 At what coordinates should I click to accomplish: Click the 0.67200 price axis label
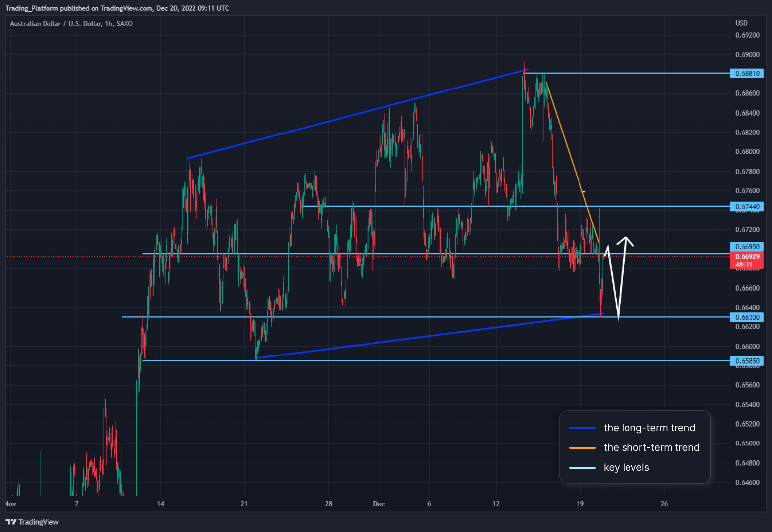click(x=747, y=230)
